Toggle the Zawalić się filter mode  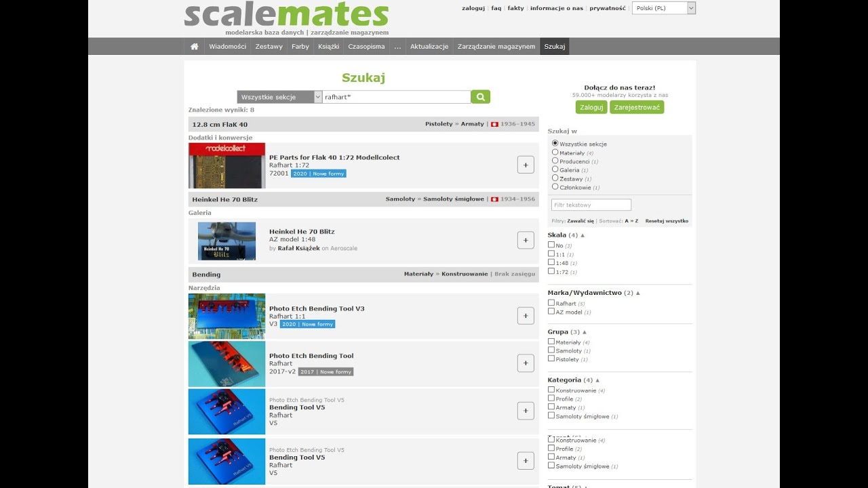(x=580, y=221)
